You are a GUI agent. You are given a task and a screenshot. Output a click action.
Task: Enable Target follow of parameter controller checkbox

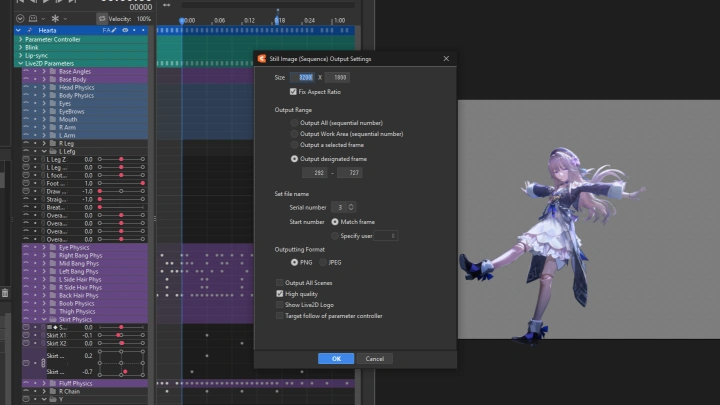[280, 316]
